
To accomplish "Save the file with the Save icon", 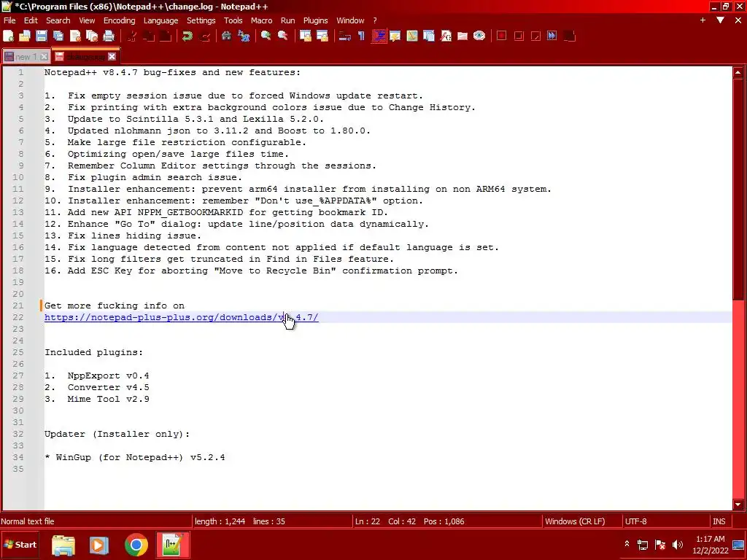I will 42,36.
